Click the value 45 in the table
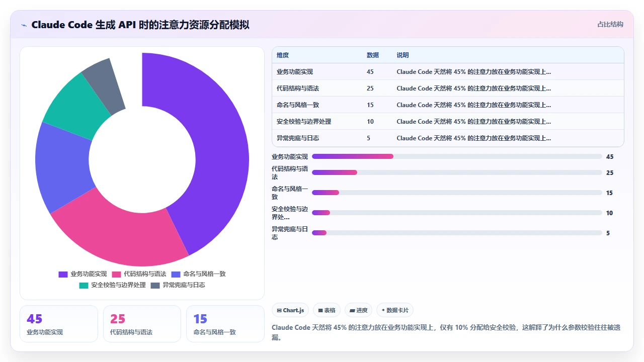This screenshot has width=644, height=362. tap(370, 72)
